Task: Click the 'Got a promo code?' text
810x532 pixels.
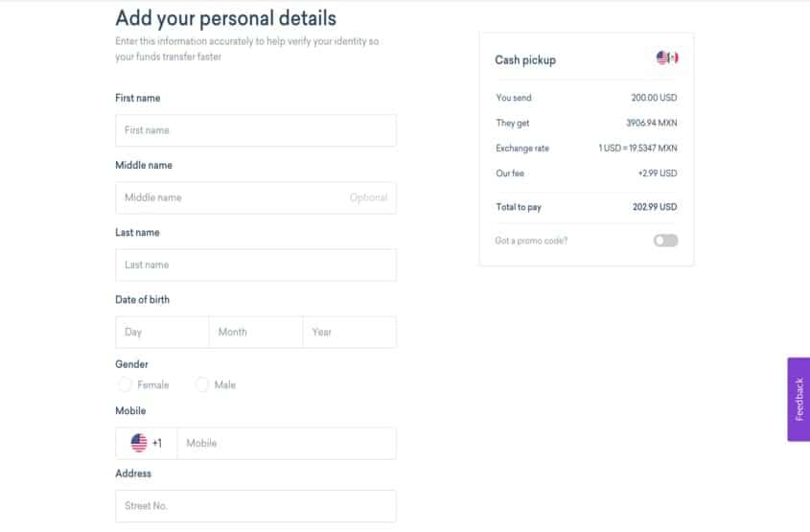Action: (531, 241)
